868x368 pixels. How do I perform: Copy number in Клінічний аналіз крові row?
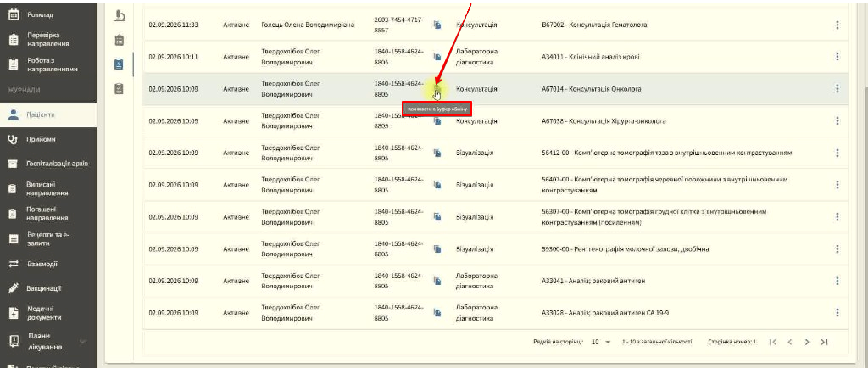[x=437, y=57]
